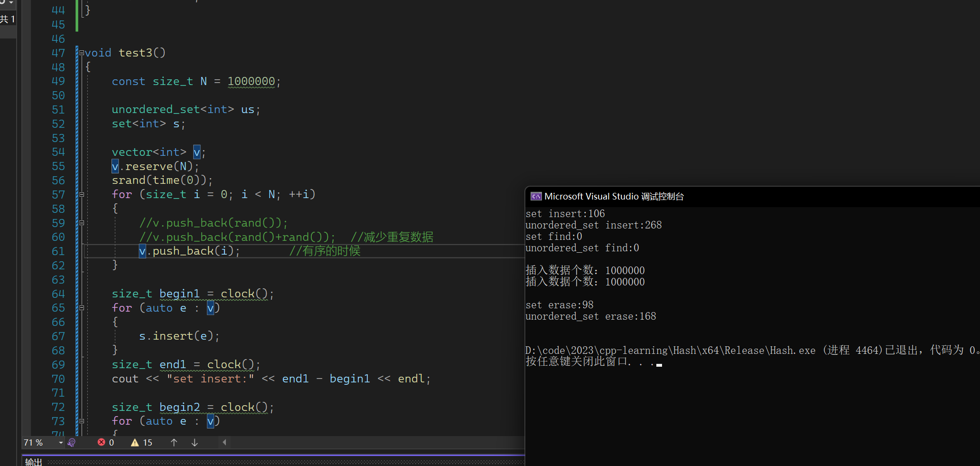The image size is (980, 466).
Task: Click console output 'unordered_set find:0'
Action: (582, 248)
